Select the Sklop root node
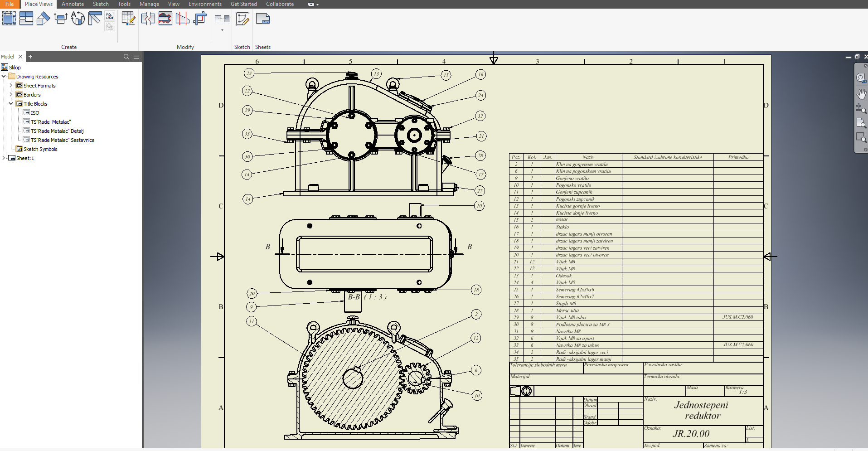Viewport: 868px width, 451px height. [11, 68]
